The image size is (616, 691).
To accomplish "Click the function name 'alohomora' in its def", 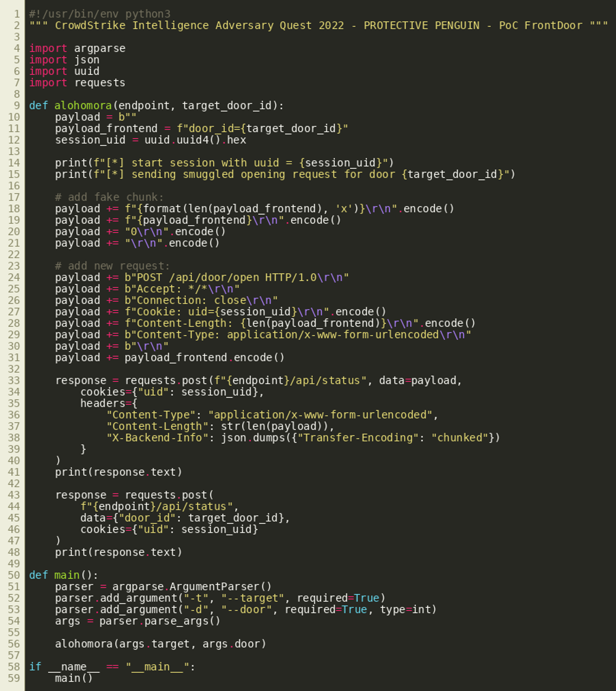I will [x=83, y=106].
